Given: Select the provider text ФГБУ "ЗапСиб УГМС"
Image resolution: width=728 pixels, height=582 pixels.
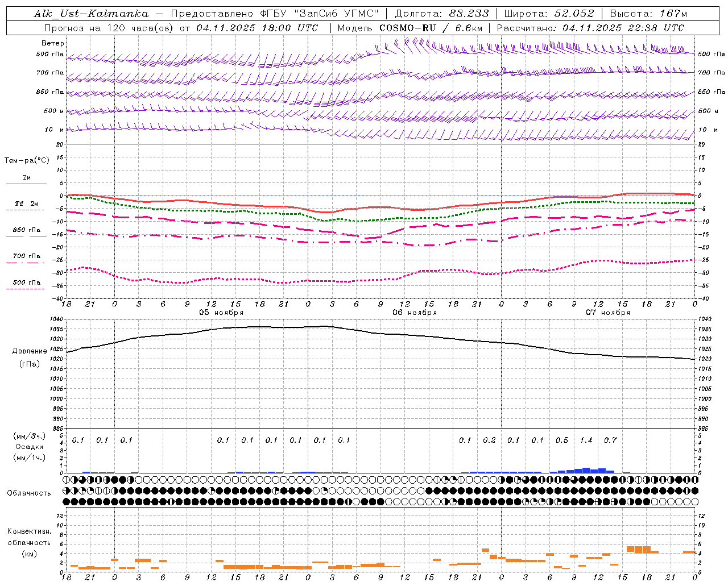Looking at the screenshot, I should point(319,14).
